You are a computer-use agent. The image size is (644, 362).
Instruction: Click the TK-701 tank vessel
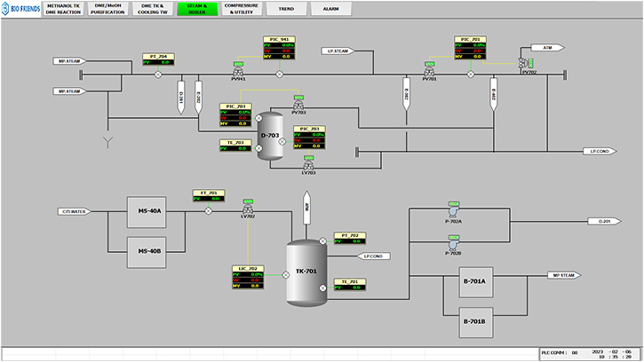pos(306,272)
